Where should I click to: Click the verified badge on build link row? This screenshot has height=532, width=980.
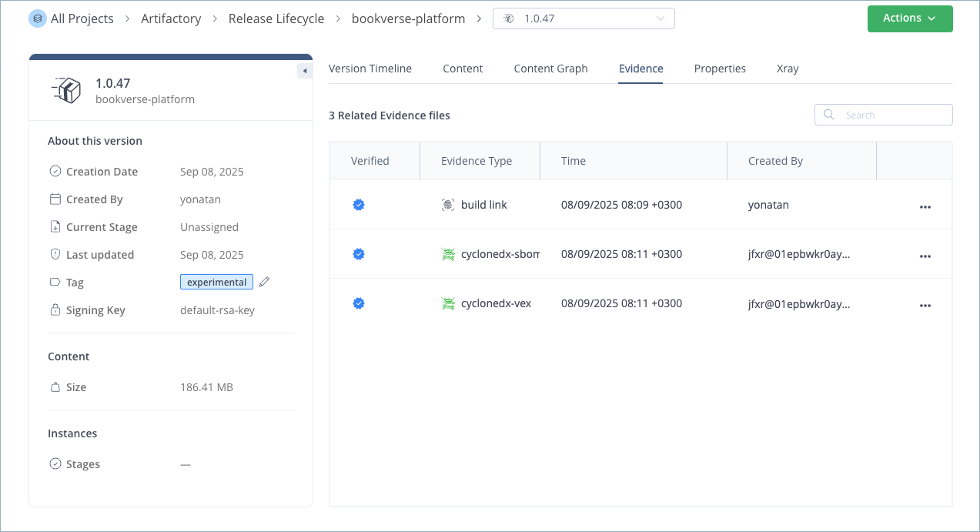click(x=358, y=204)
